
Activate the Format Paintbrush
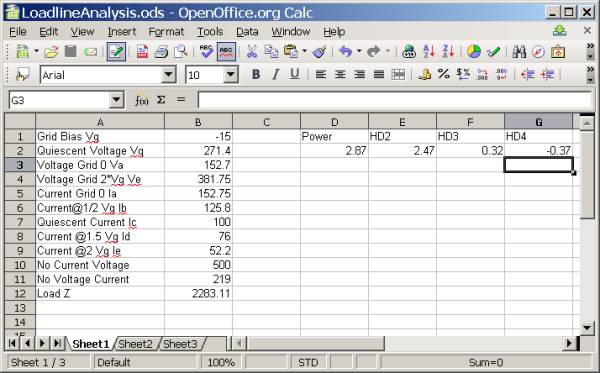coord(320,51)
